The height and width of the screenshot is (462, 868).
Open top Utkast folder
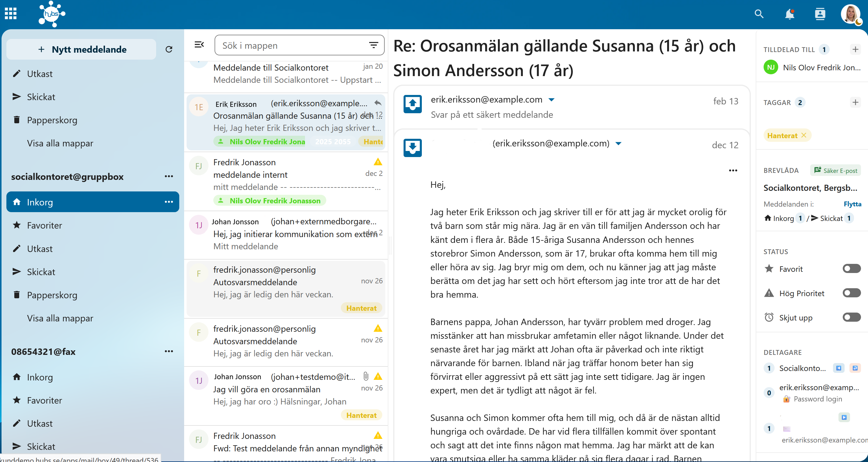(x=93, y=73)
